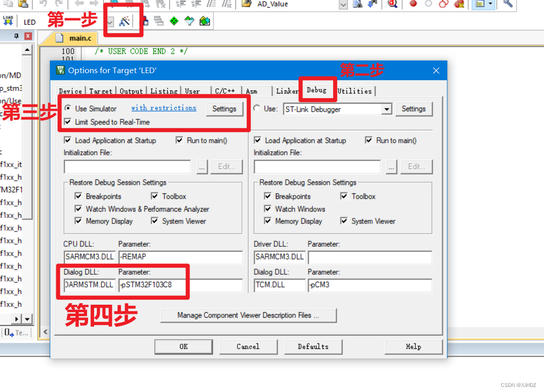Open Configuration wrench icon
Viewport: 544px width, 392px height.
(x=507, y=4)
